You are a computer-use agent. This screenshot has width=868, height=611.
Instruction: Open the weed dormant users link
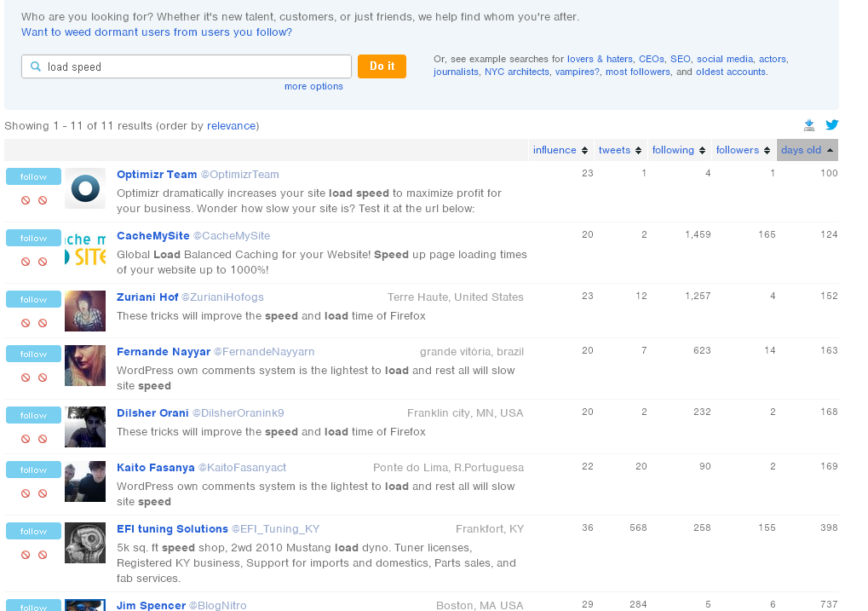[x=157, y=32]
